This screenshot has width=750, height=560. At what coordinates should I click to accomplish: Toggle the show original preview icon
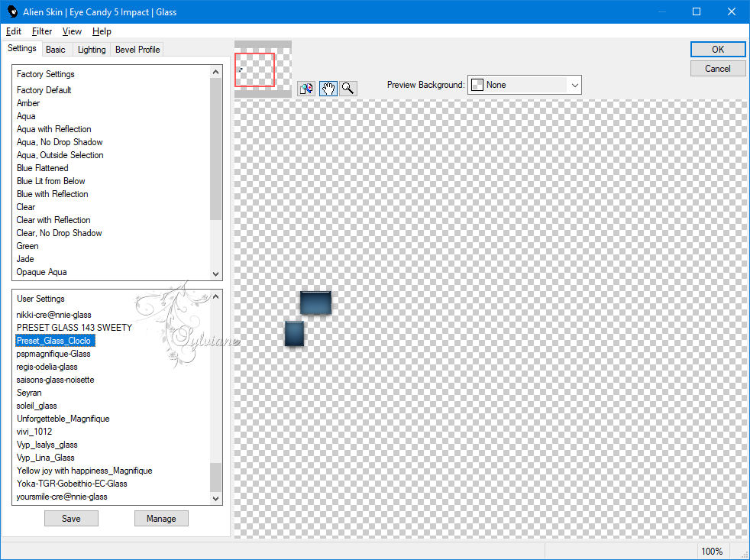pos(306,89)
